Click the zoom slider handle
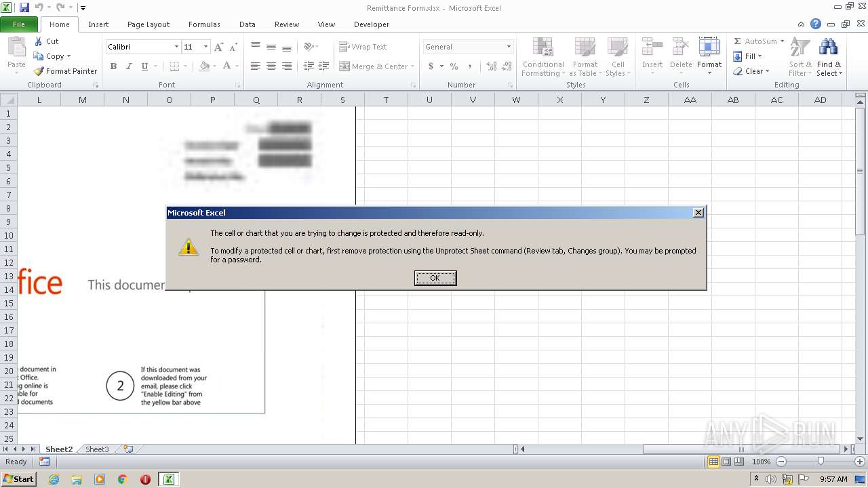The height and width of the screenshot is (488, 868). (821, 461)
